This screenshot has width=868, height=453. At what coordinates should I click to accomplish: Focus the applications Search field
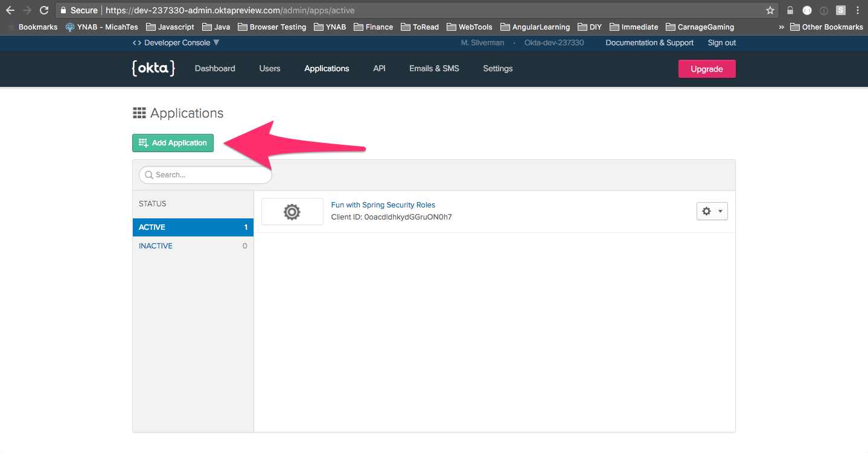coord(205,175)
